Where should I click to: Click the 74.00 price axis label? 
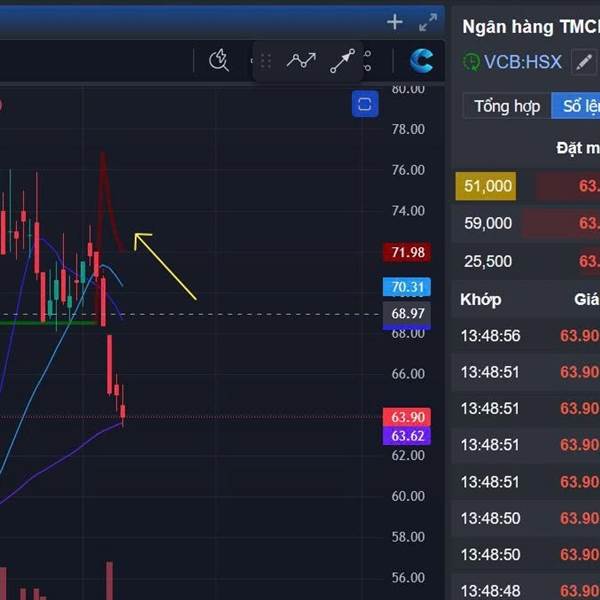coord(408,211)
